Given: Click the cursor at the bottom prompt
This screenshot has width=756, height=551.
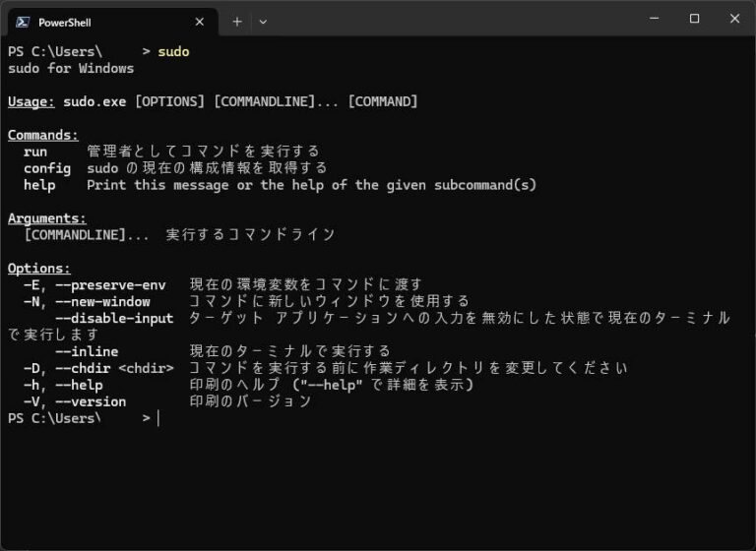Looking at the screenshot, I should click(x=157, y=418).
